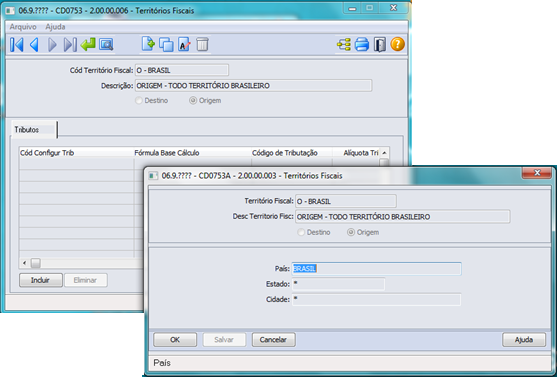Select Origem radio in CD0753A dialog

[x=351, y=232]
